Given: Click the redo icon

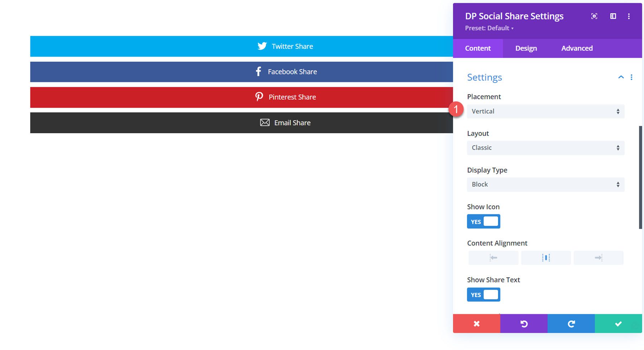Looking at the screenshot, I should [571, 323].
